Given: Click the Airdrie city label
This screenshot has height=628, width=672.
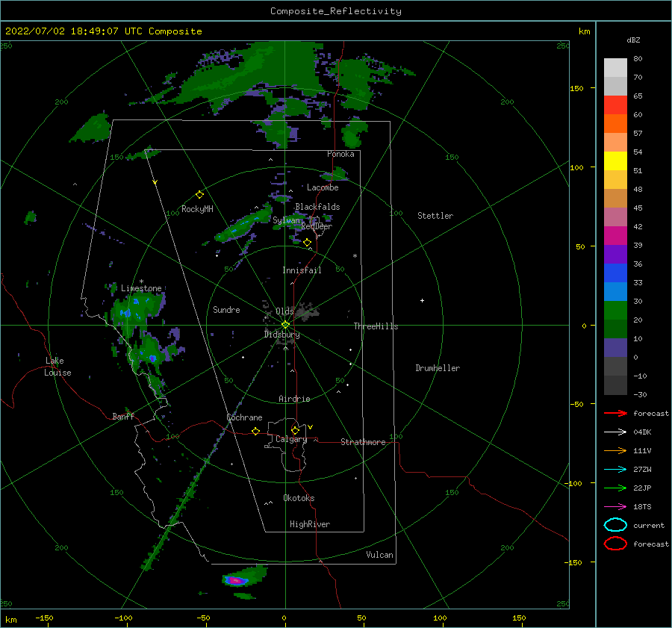Looking at the screenshot, I should 294,399.
